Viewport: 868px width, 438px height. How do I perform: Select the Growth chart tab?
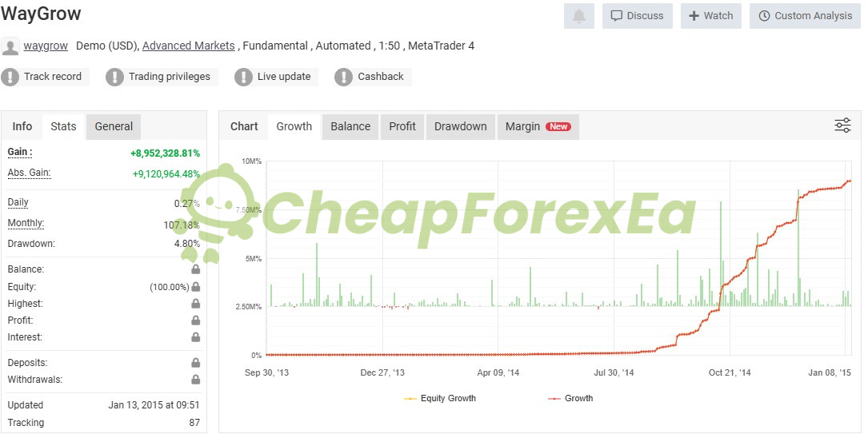pyautogui.click(x=294, y=126)
